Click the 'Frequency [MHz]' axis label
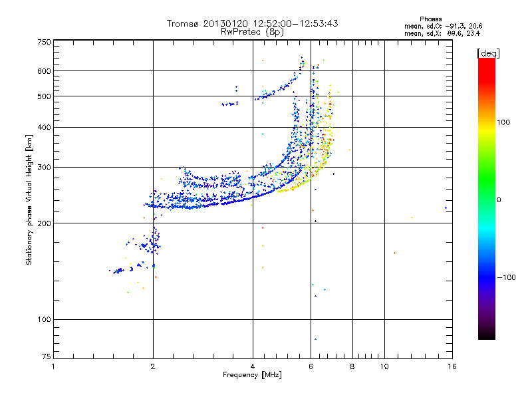This screenshot has width=532, height=399. point(252,375)
